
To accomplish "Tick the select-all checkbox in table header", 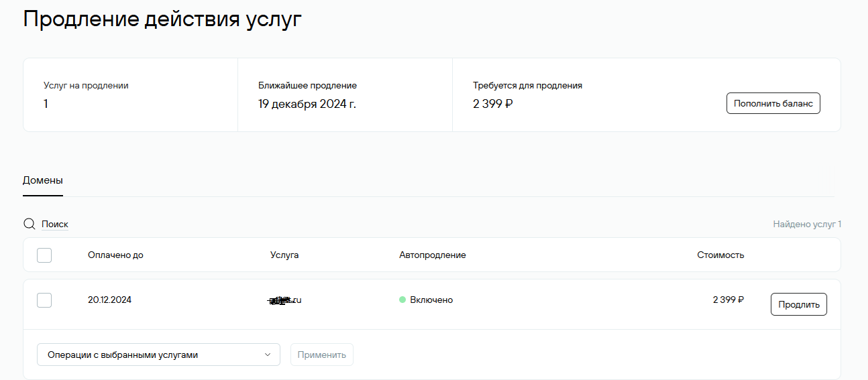I will 44,255.
